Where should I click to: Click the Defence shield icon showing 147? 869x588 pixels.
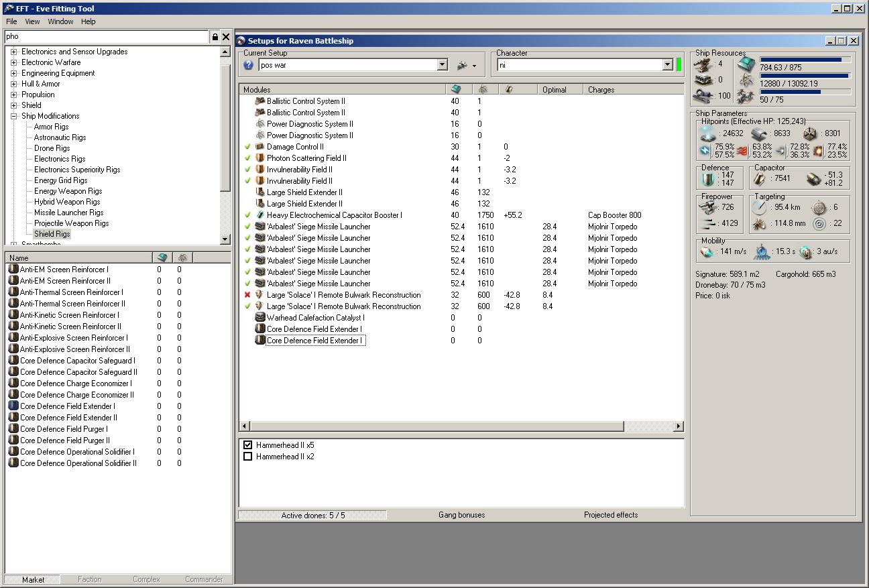point(707,179)
